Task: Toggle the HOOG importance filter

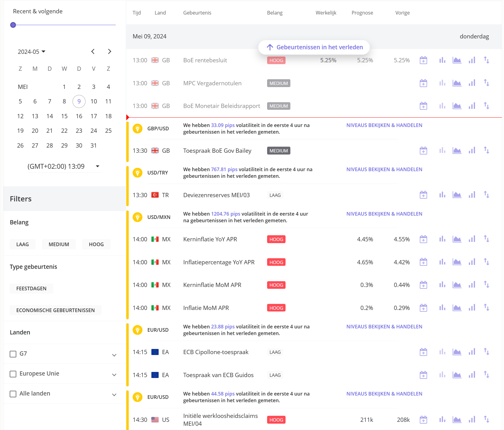Action: pos(96,244)
